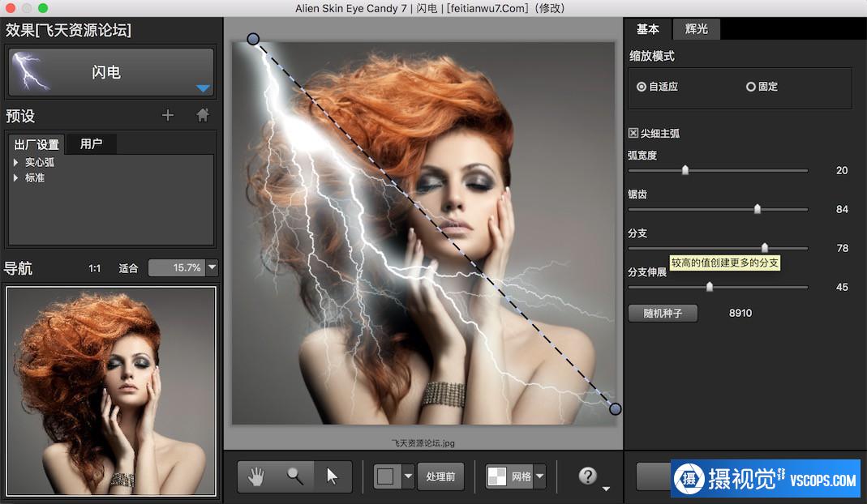Viewport: 867px width, 504px height.
Task: Click the lightning start point handle
Action: click(x=253, y=39)
